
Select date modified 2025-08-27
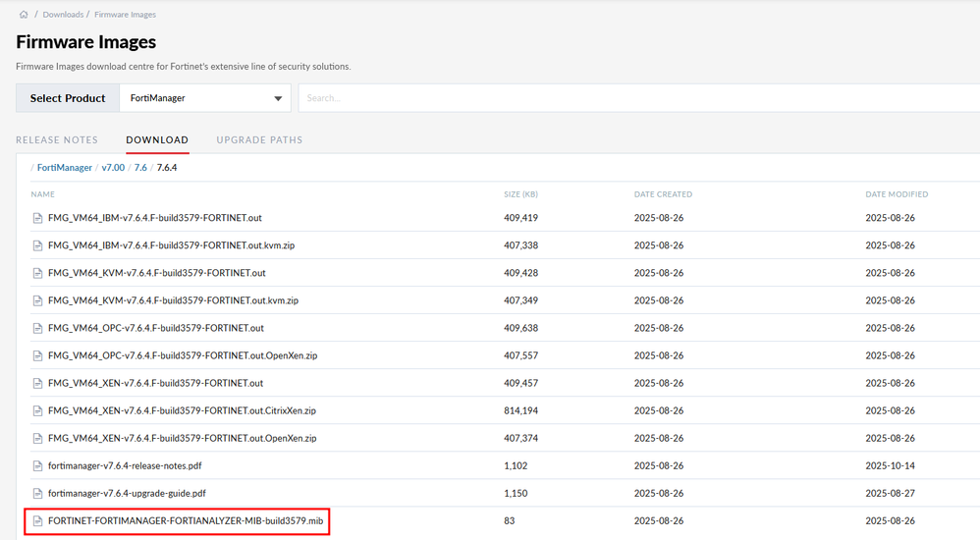point(890,493)
